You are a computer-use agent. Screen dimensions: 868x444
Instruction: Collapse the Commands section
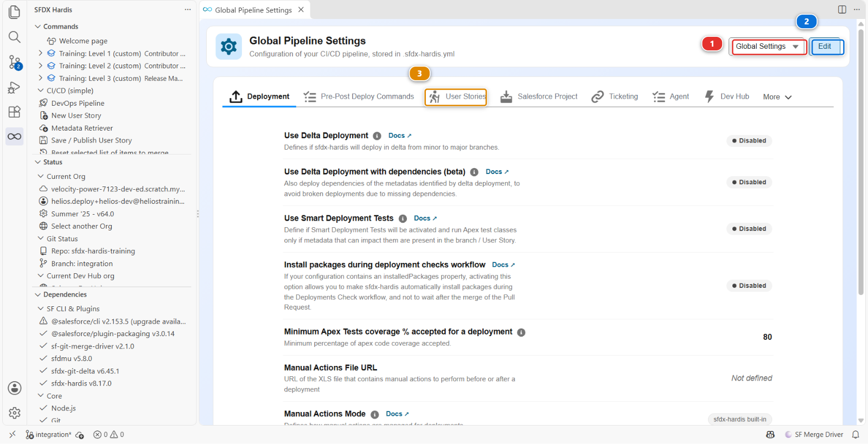[38, 27]
